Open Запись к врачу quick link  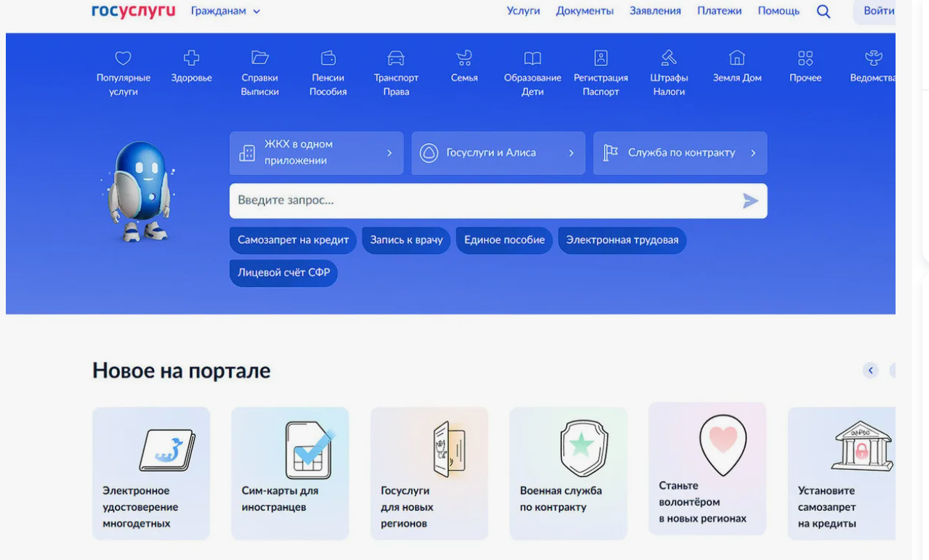coord(405,240)
